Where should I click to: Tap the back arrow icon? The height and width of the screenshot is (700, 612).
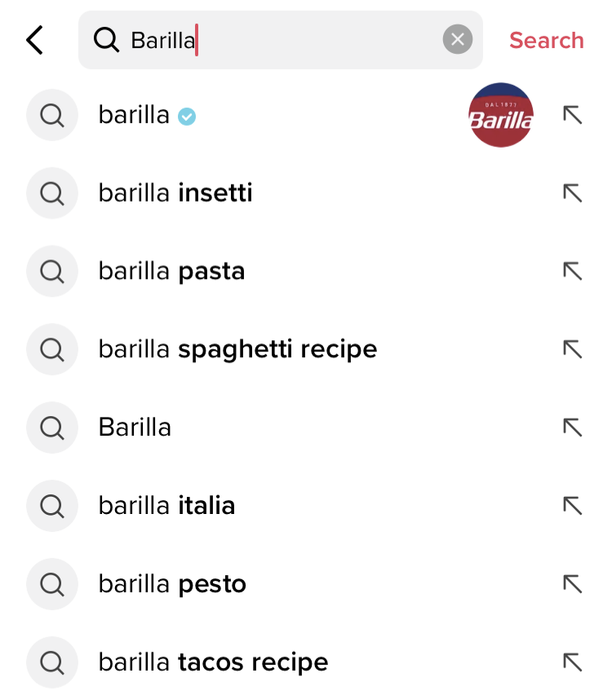click(34, 40)
